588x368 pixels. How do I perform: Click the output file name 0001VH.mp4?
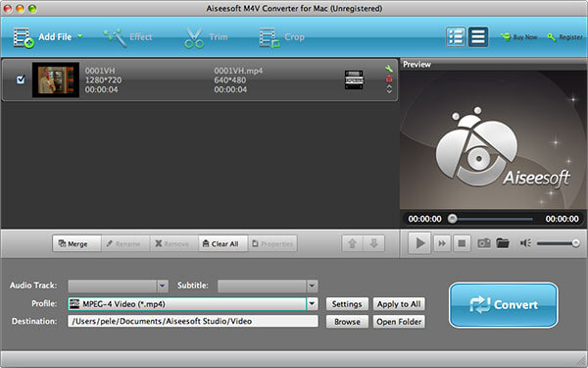238,71
